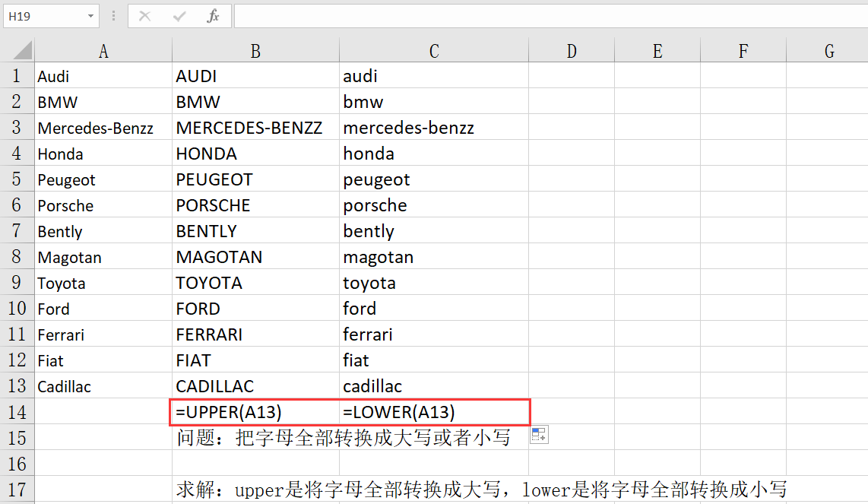Click cell containing 'bmw' in column C

coord(434,101)
